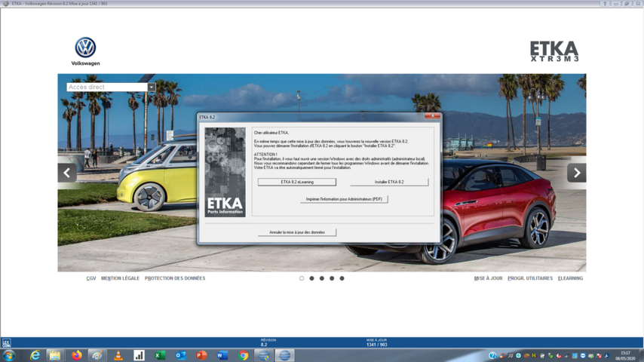Open Kaspersky K icon in tray

point(535,355)
